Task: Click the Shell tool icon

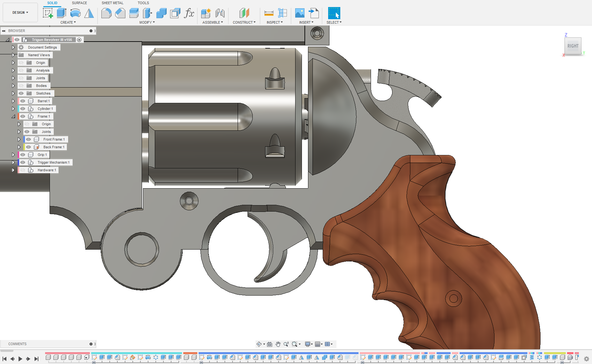Action: (175, 13)
